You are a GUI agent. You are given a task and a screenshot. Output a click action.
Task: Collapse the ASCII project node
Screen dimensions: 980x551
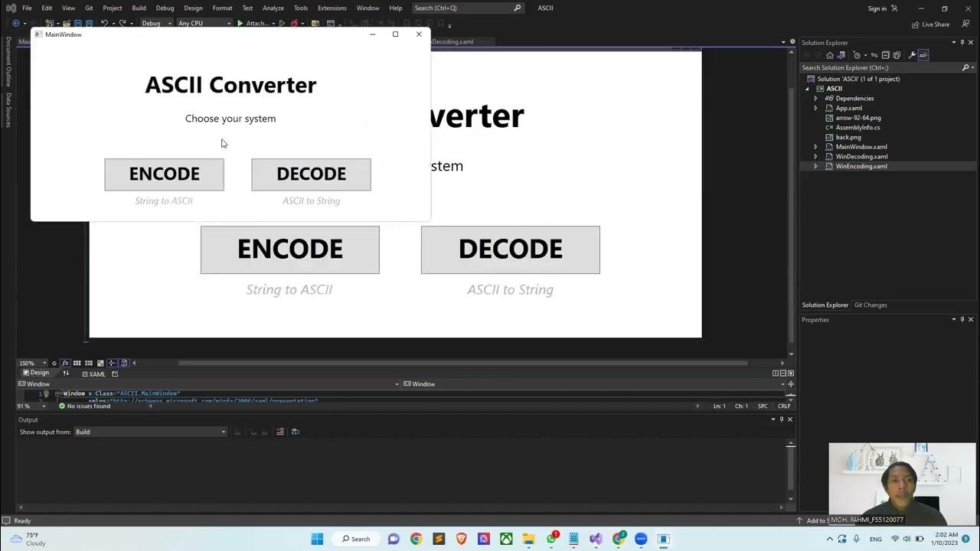point(807,89)
